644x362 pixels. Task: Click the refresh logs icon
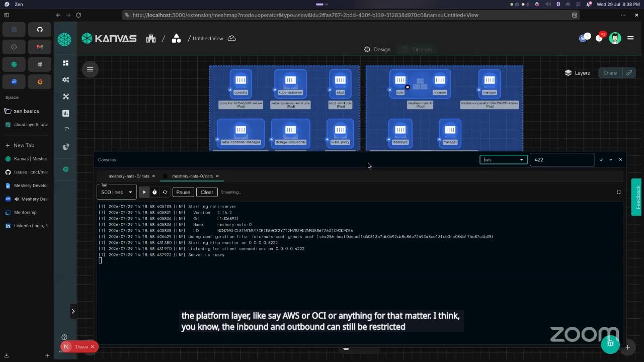tap(165, 192)
